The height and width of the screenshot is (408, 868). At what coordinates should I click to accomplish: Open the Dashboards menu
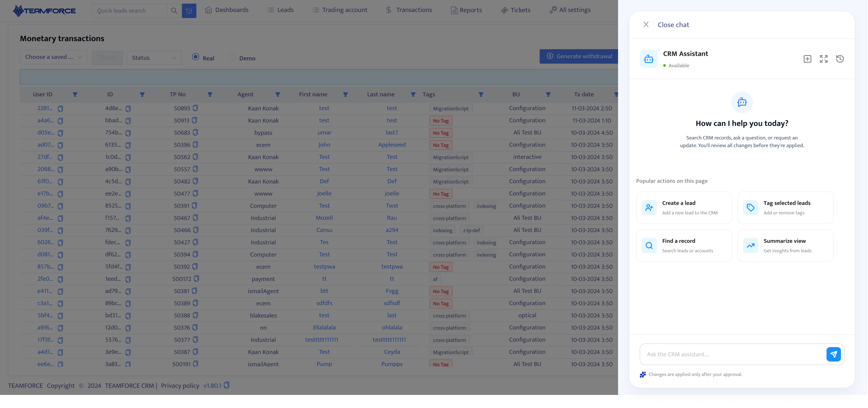pos(227,10)
